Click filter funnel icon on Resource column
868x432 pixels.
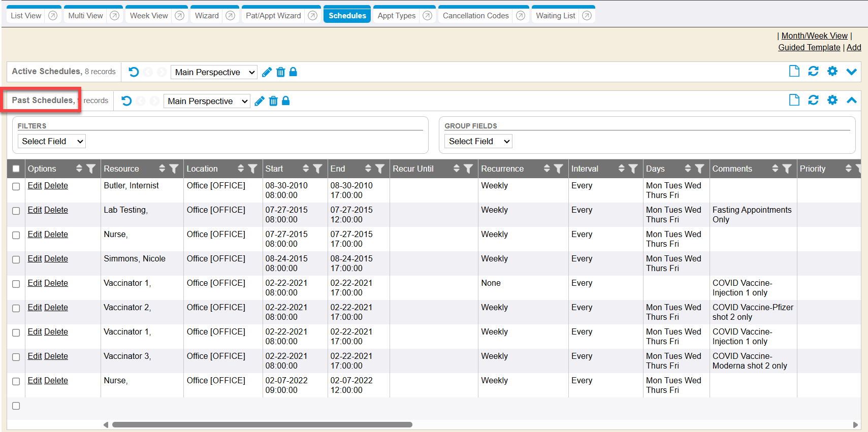tap(174, 169)
